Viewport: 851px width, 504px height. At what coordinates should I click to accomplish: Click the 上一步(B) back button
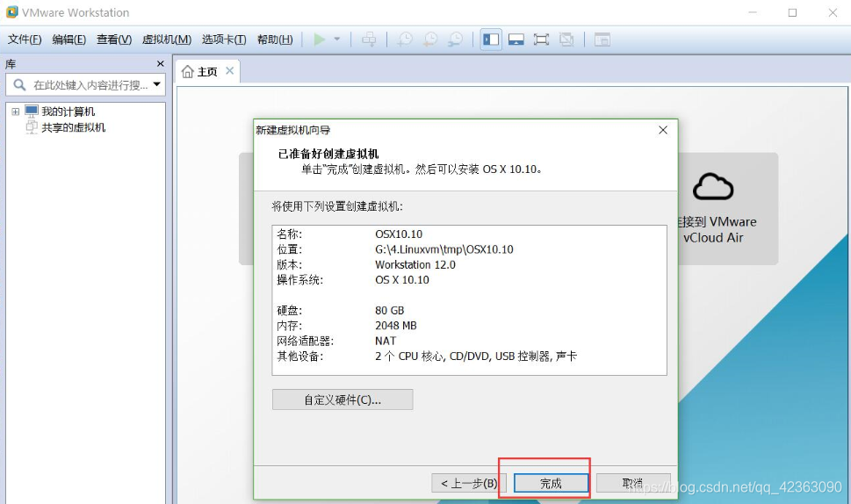click(x=469, y=483)
